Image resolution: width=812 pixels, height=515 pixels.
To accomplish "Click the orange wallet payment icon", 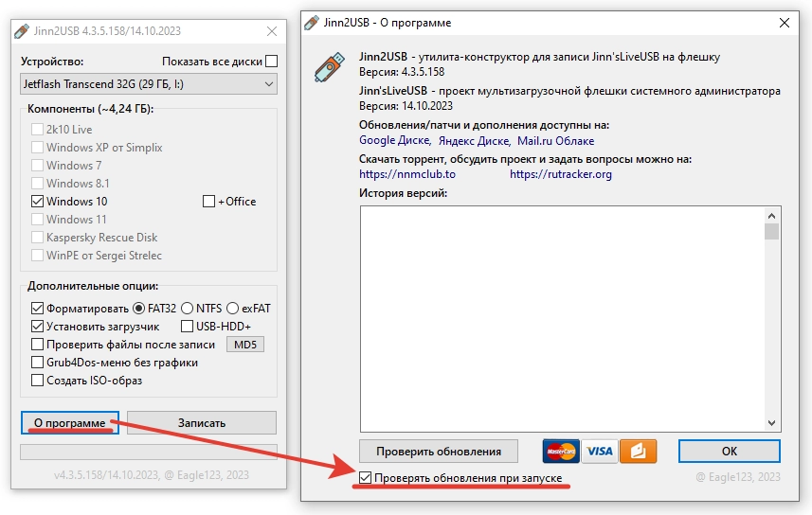I will click(638, 451).
